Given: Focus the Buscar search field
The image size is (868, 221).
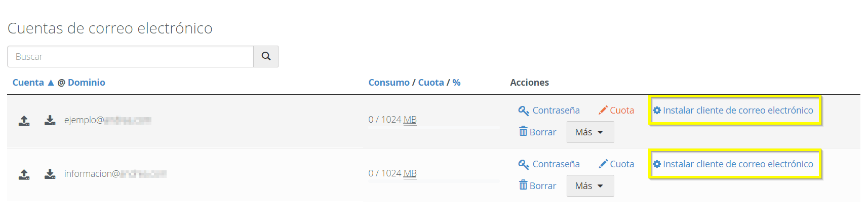Looking at the screenshot, I should point(130,56).
